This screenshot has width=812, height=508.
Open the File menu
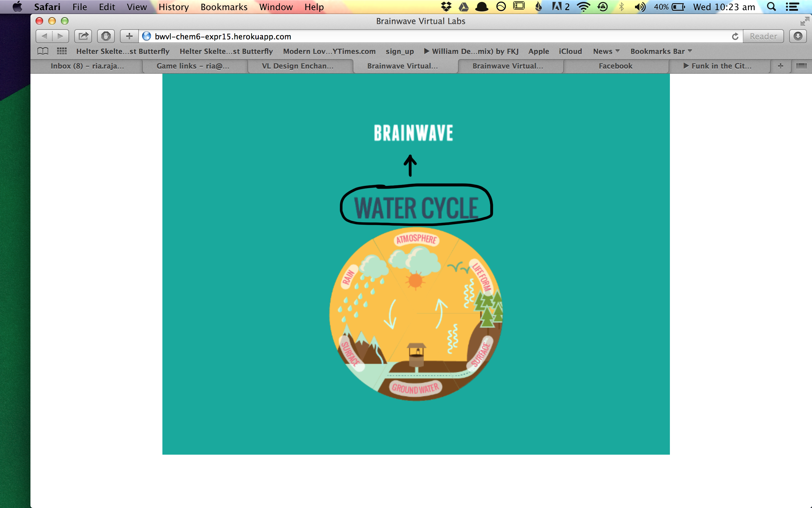coord(80,7)
